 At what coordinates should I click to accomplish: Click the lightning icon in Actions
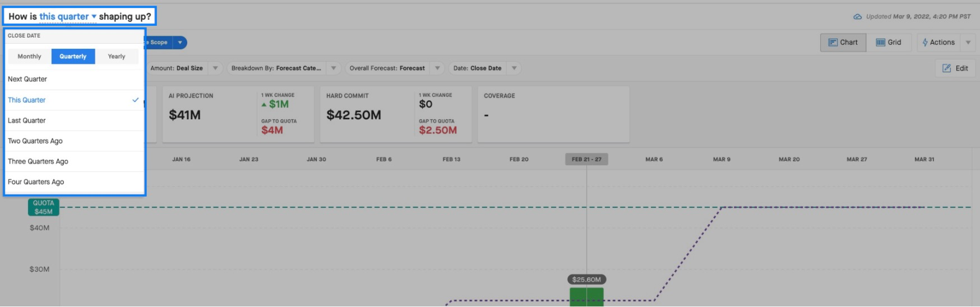pyautogui.click(x=925, y=43)
